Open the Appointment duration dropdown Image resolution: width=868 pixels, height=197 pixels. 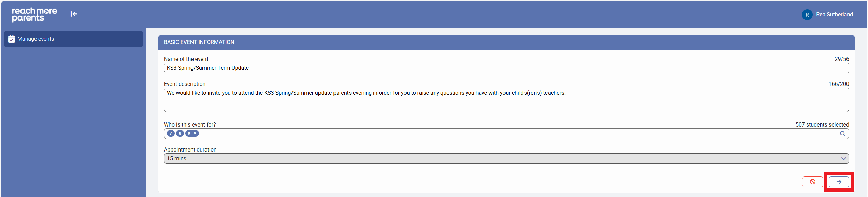505,159
